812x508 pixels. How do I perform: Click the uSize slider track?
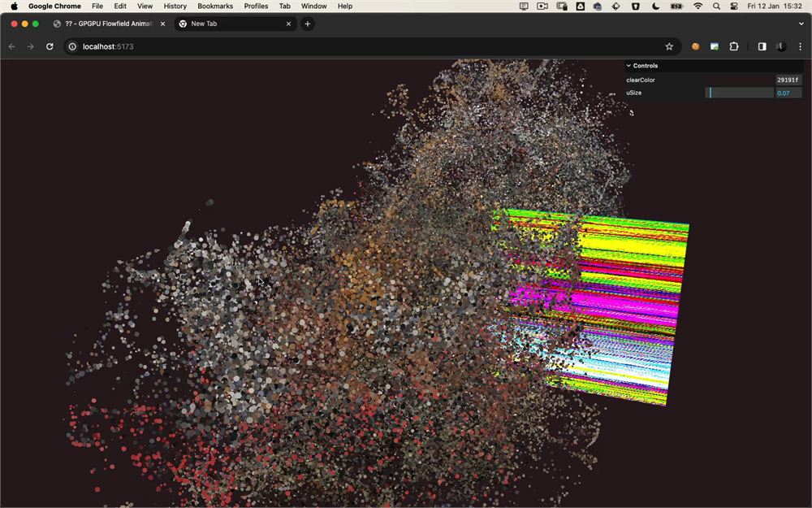click(740, 93)
